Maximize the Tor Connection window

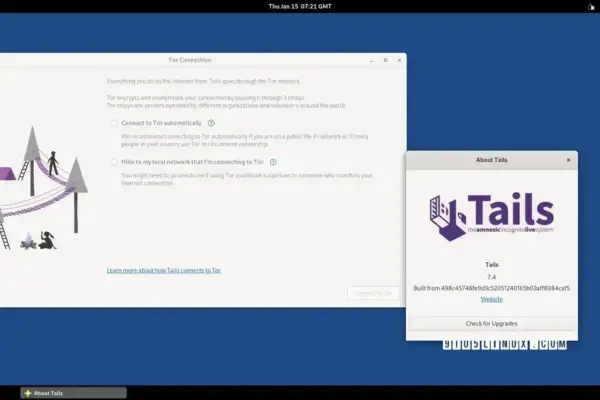tap(386, 60)
